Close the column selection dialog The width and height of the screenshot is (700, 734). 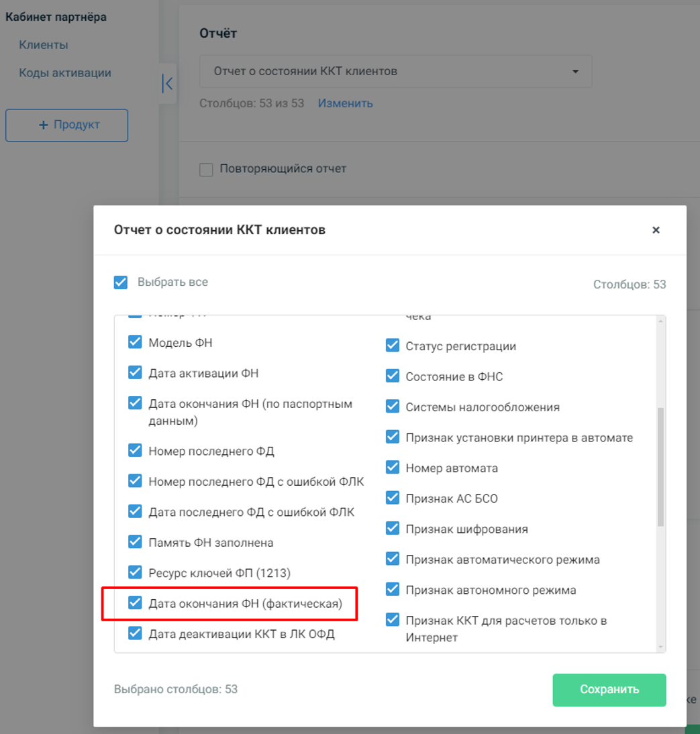pyautogui.click(x=656, y=230)
